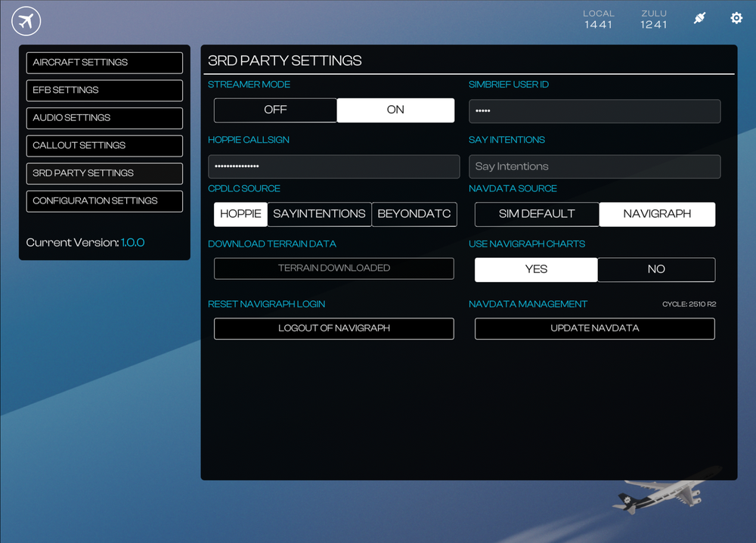Open Callout Settings page

104,145
